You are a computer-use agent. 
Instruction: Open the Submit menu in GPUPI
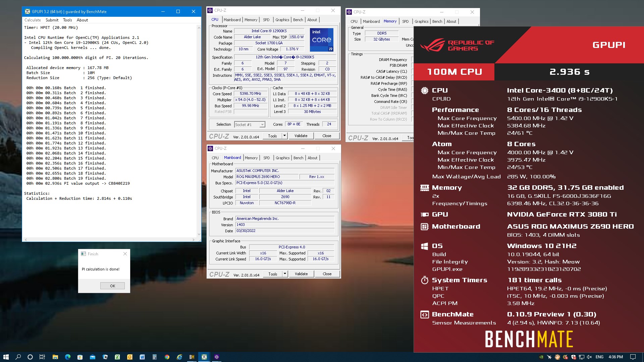click(52, 20)
